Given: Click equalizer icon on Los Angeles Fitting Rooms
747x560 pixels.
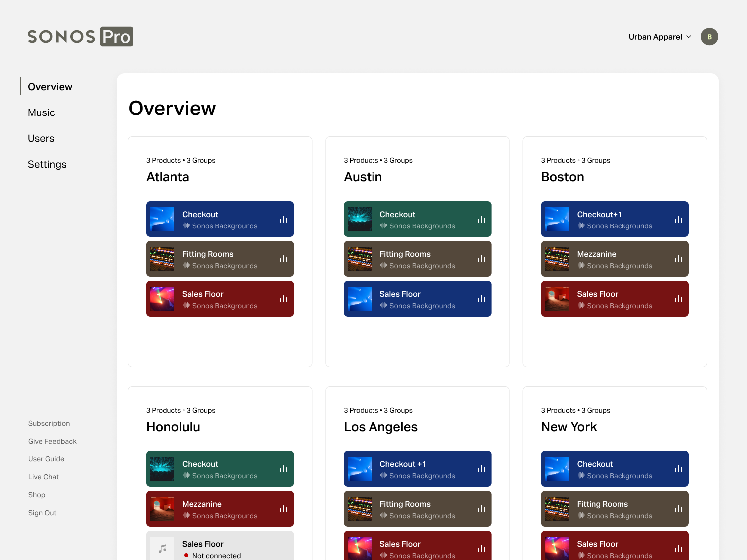Looking at the screenshot, I should [481, 509].
